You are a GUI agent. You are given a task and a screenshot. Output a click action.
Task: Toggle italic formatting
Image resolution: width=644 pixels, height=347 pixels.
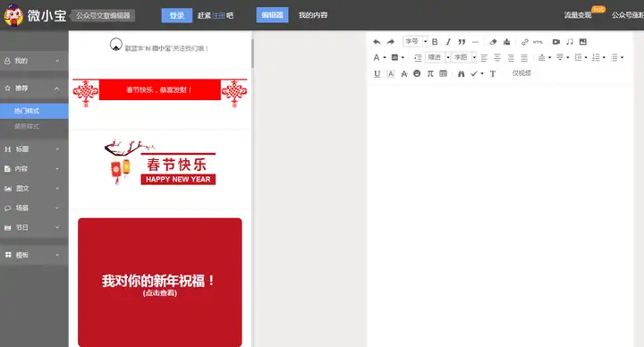[x=448, y=42]
